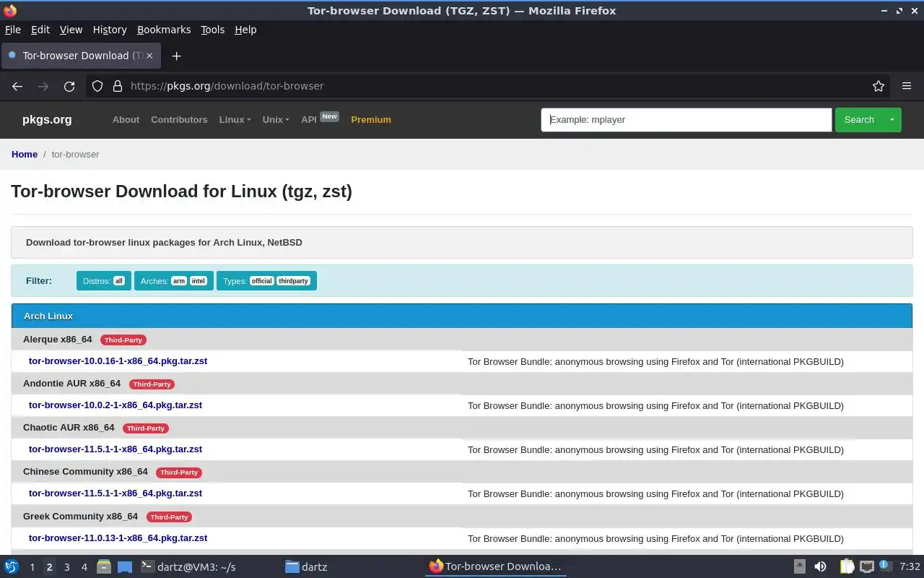The image size is (924, 578).
Task: Open the View menu
Action: tap(71, 30)
